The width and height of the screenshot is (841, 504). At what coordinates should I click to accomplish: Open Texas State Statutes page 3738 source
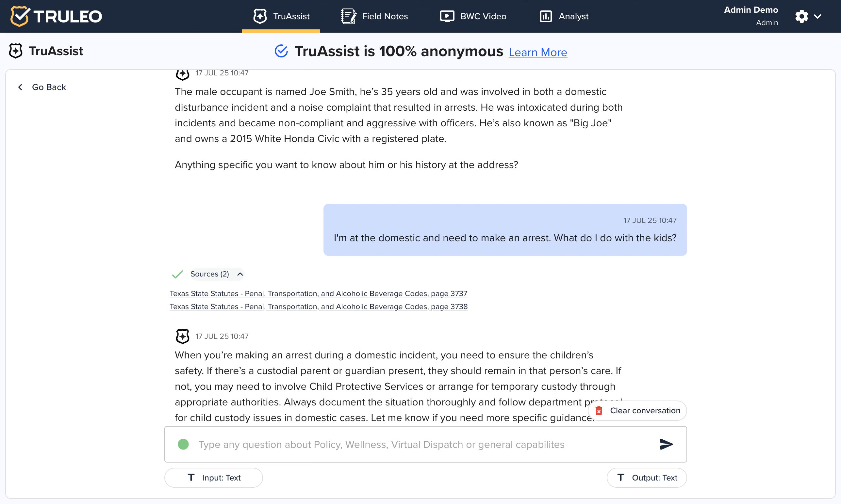(x=318, y=307)
